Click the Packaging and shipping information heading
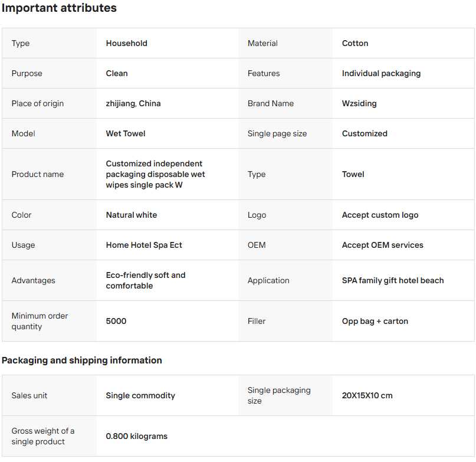This screenshot has width=476, height=462. (81, 361)
